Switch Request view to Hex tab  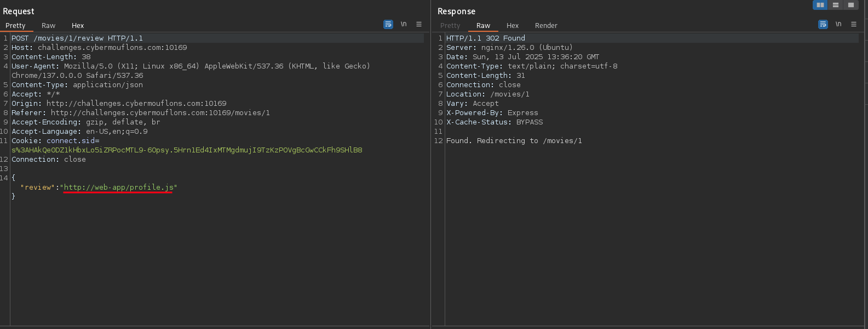pos(78,26)
